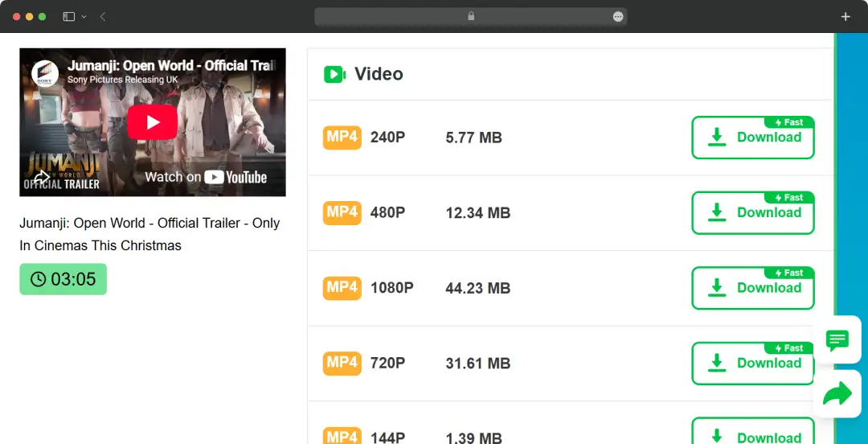Open a new tab with plus button
This screenshot has width=868, height=444.
[x=845, y=17]
